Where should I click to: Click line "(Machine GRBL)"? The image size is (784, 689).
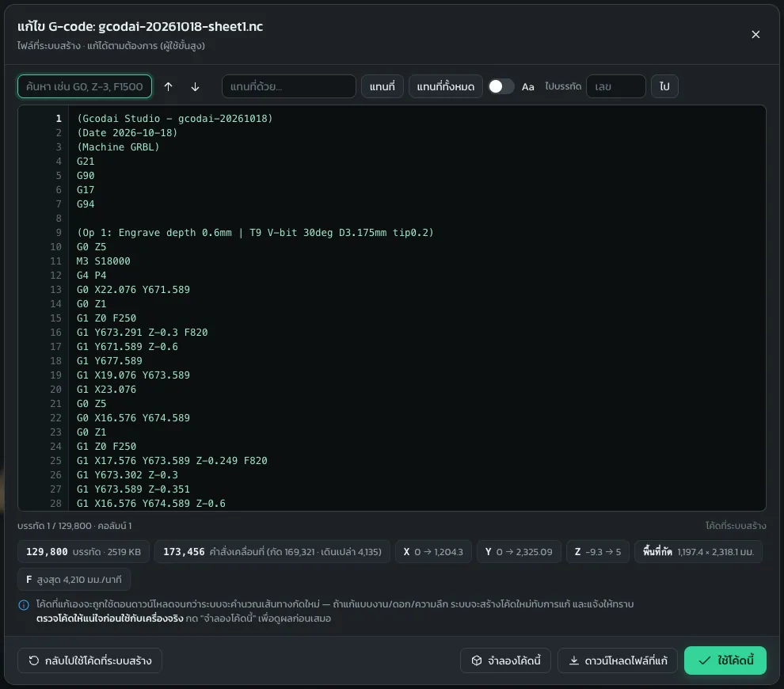click(118, 147)
